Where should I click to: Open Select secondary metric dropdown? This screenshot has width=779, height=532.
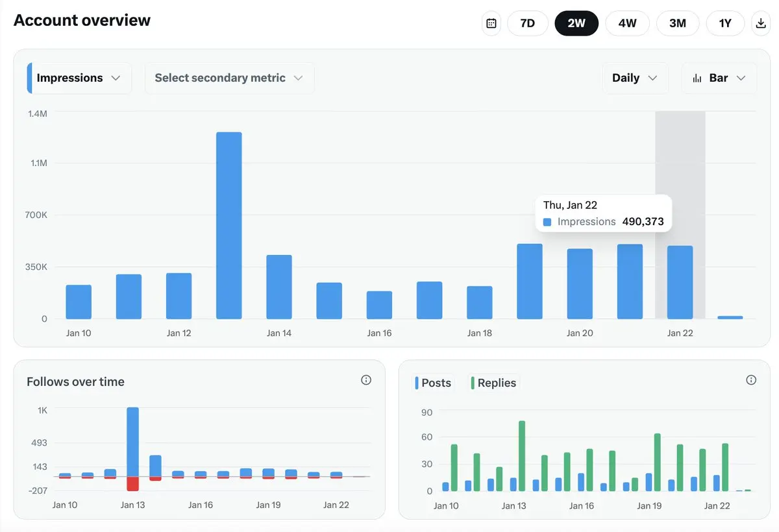tap(229, 78)
